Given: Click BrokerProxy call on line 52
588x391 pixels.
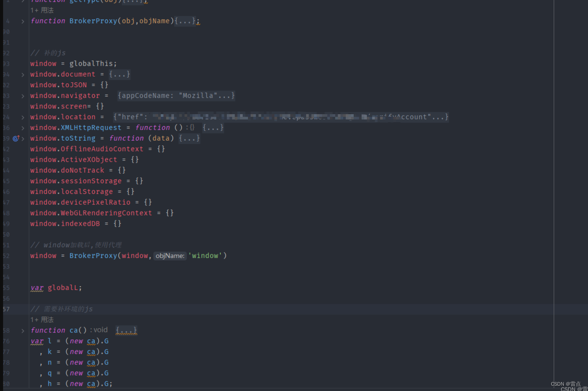Looking at the screenshot, I should pyautogui.click(x=93, y=256).
